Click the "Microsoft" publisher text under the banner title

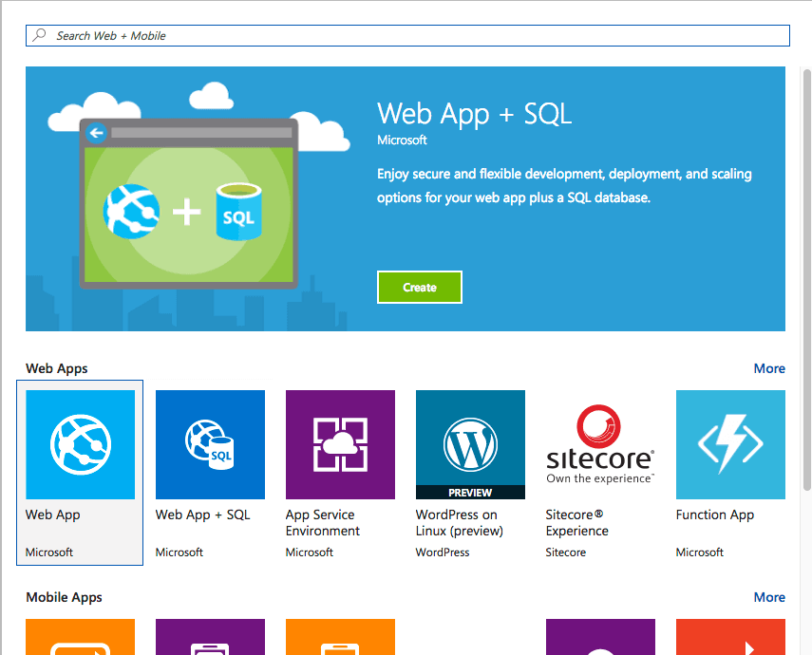pyautogui.click(x=402, y=140)
